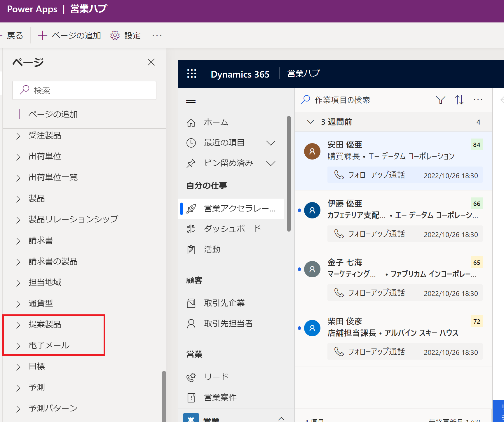The image size is (504, 422).
Task: Click ページの追加 link in the ページ panel
Action: point(46,114)
